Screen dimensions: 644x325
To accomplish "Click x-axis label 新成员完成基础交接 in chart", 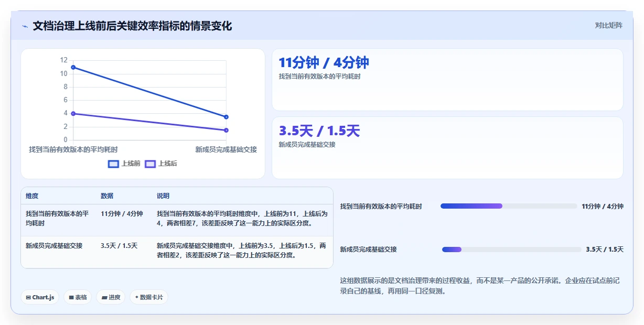I will (x=226, y=149).
